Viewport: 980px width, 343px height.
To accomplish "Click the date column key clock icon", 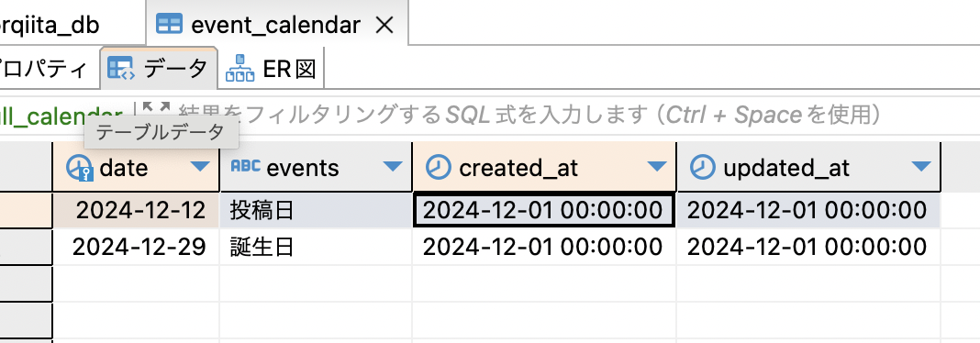I will point(80,167).
